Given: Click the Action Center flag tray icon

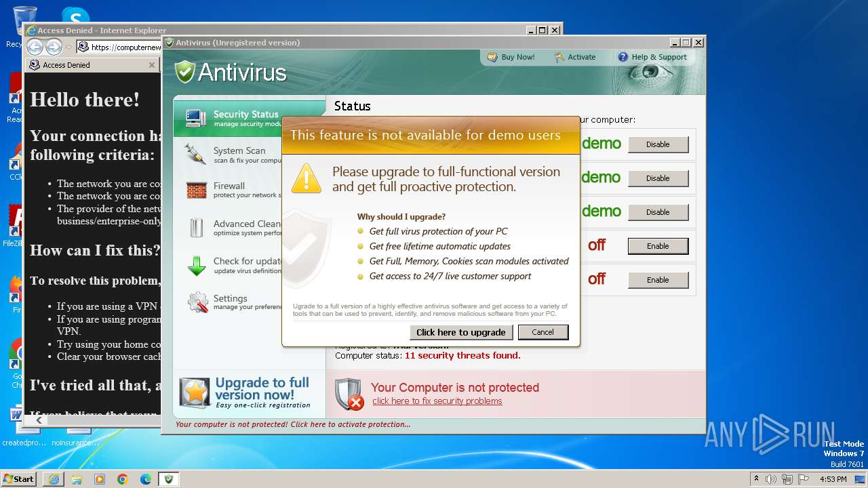Looking at the screenshot, I should [x=802, y=479].
